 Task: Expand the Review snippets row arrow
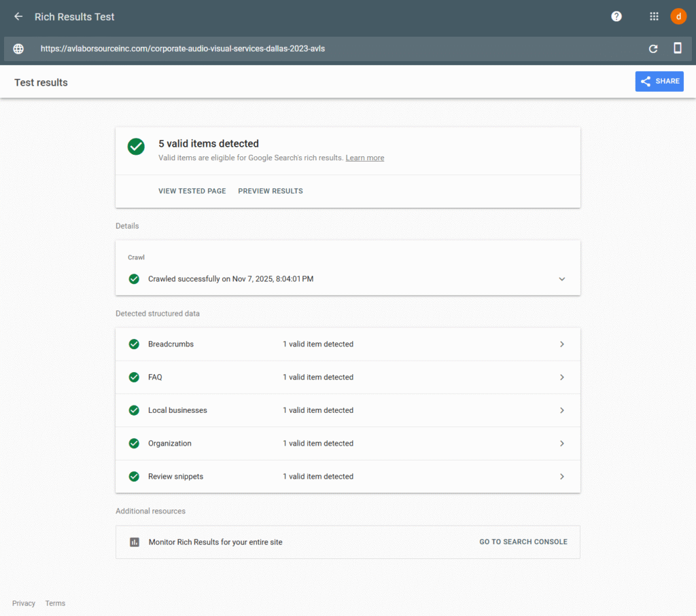pyautogui.click(x=562, y=477)
